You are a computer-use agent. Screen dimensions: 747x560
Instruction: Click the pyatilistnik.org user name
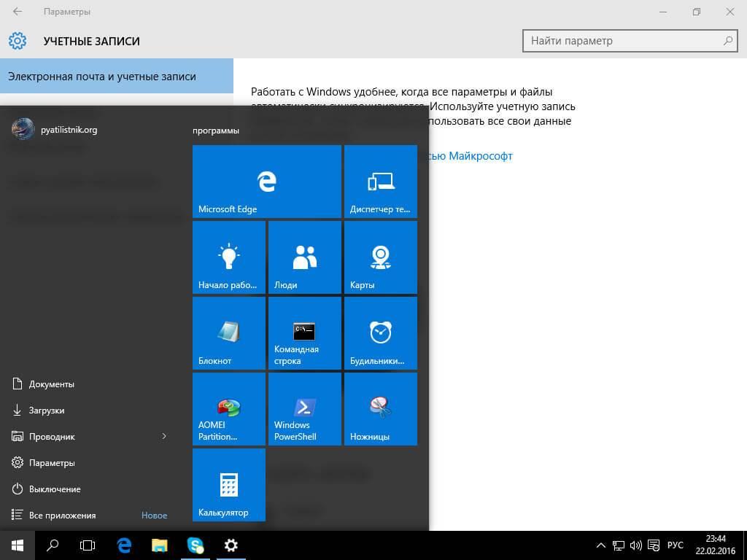tap(69, 130)
